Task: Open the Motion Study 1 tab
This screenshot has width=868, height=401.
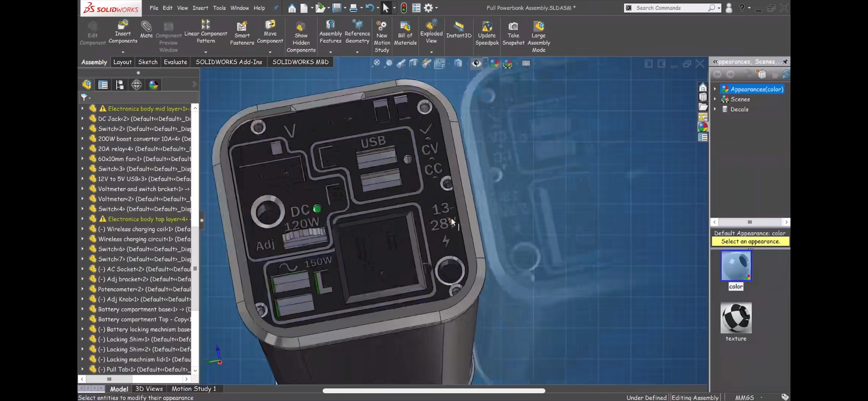Action: click(x=194, y=388)
